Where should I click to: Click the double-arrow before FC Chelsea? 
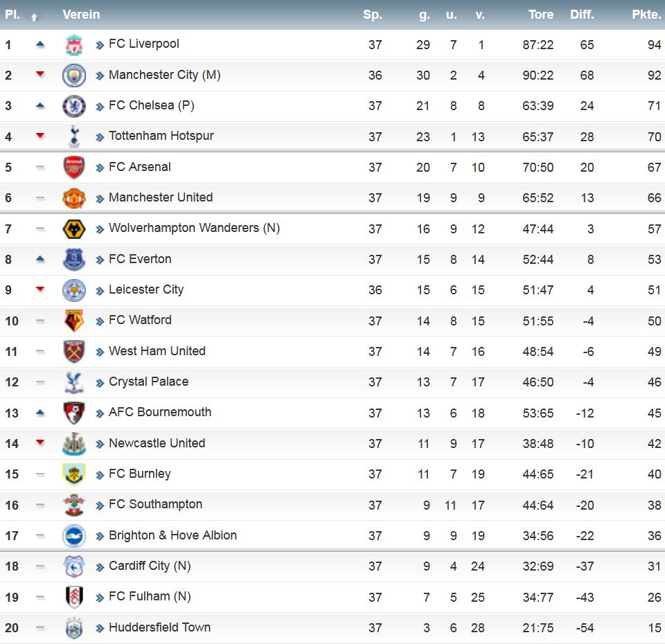[100, 107]
